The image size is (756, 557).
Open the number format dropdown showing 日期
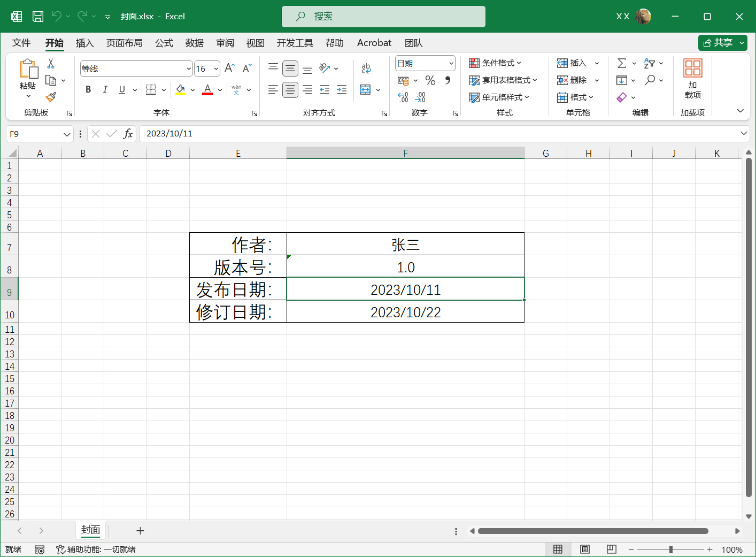point(452,63)
